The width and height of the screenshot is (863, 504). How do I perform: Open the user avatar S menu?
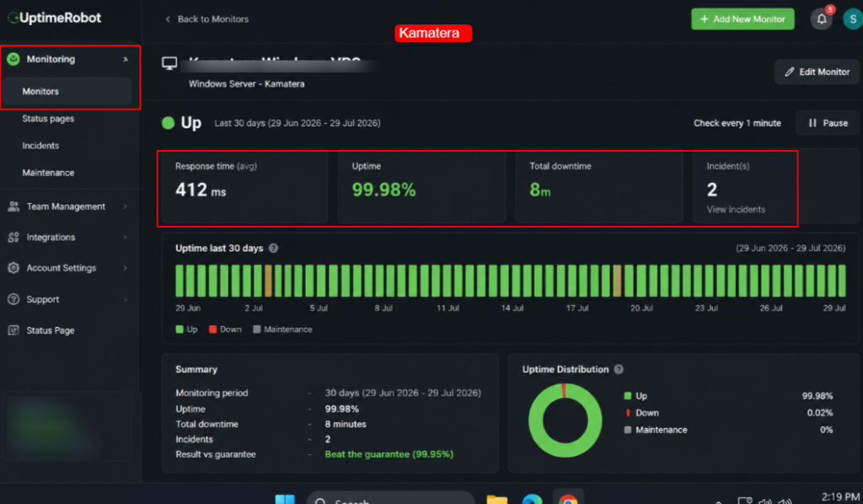pos(853,19)
